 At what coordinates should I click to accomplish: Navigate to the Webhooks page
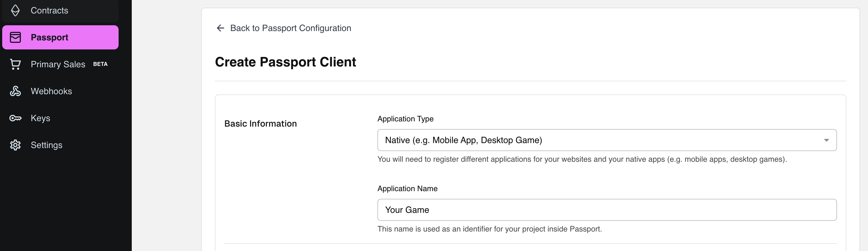click(x=51, y=91)
